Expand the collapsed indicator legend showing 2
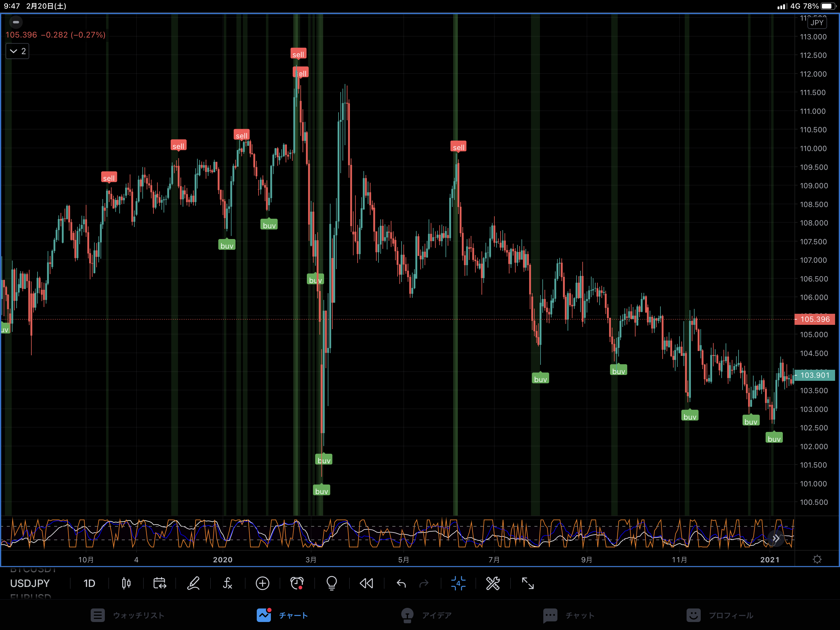 (18, 51)
